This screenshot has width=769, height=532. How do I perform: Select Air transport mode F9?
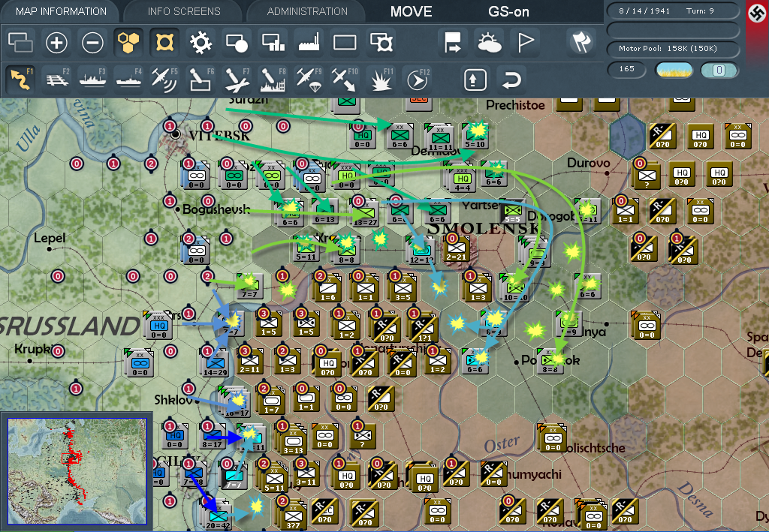(309, 80)
